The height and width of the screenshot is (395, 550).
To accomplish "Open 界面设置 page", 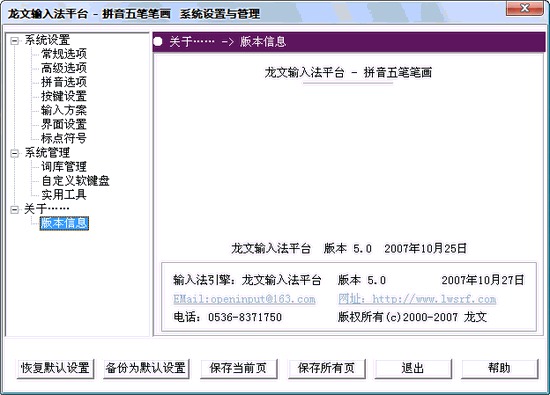I will (63, 124).
